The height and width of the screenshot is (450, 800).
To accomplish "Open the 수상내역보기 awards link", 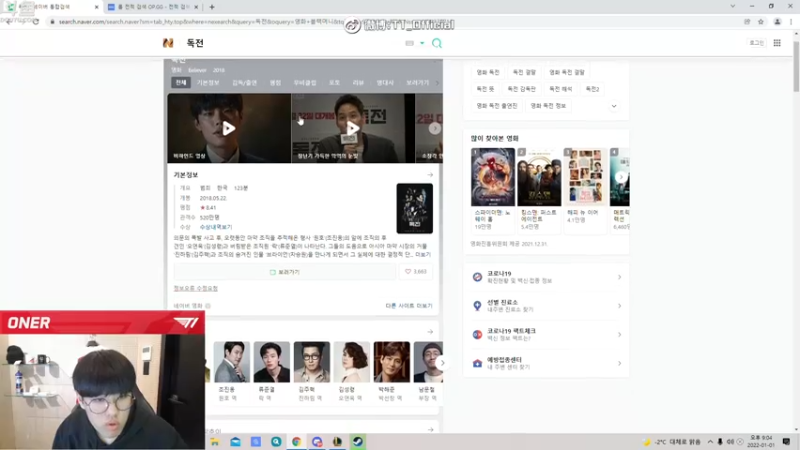I will [x=216, y=227].
